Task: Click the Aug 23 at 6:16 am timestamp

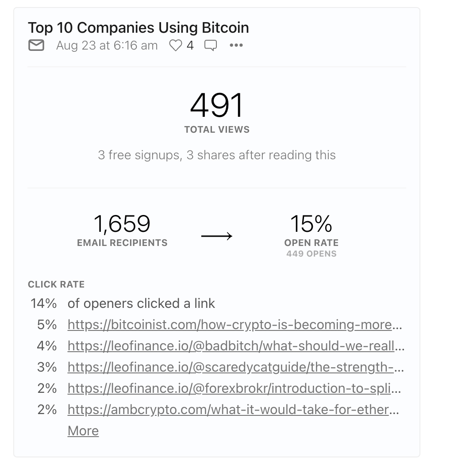Action: coord(107,46)
